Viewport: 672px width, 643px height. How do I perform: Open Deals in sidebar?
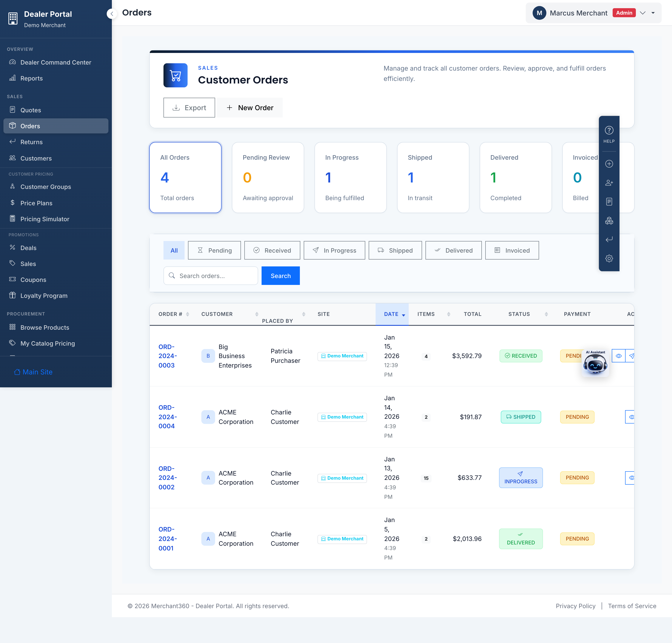point(56,248)
